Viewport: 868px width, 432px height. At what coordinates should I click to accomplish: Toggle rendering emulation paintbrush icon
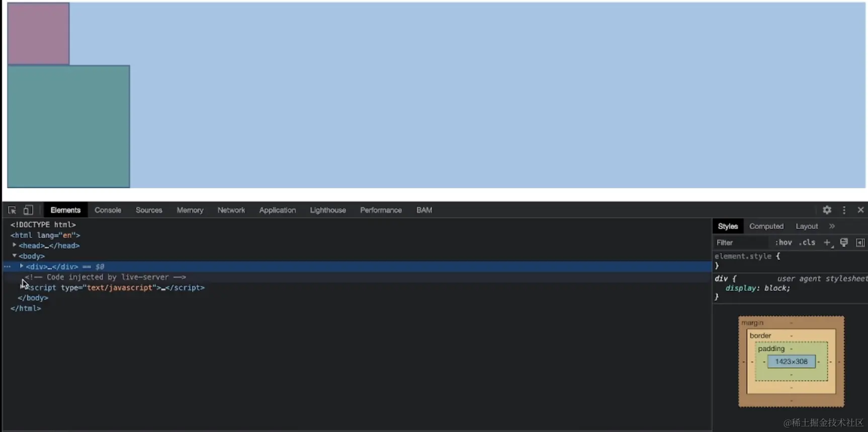coord(844,242)
